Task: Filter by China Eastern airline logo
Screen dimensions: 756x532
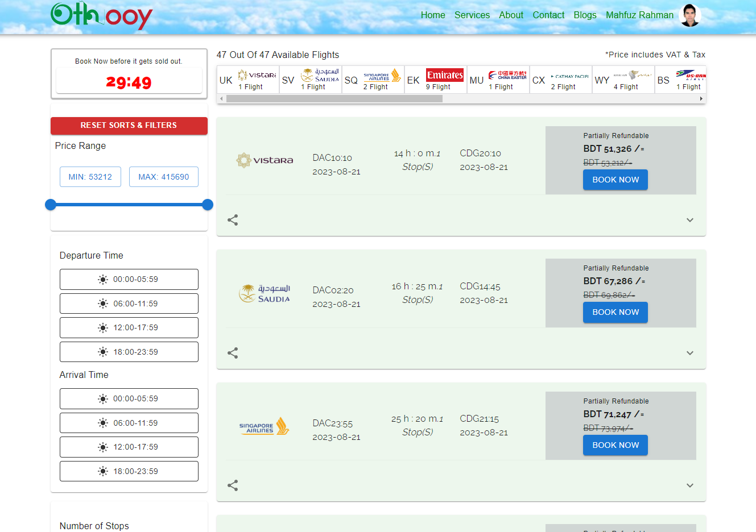Action: (x=507, y=75)
